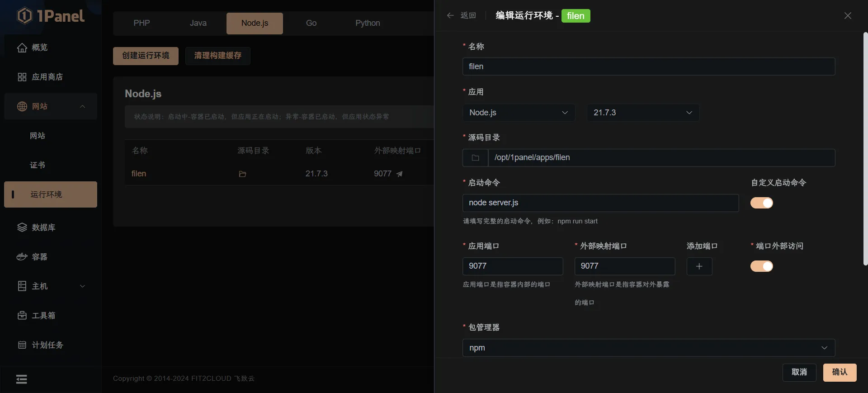Open 工具箱 toolbox icon
This screenshot has height=393, width=868.
coord(22,315)
